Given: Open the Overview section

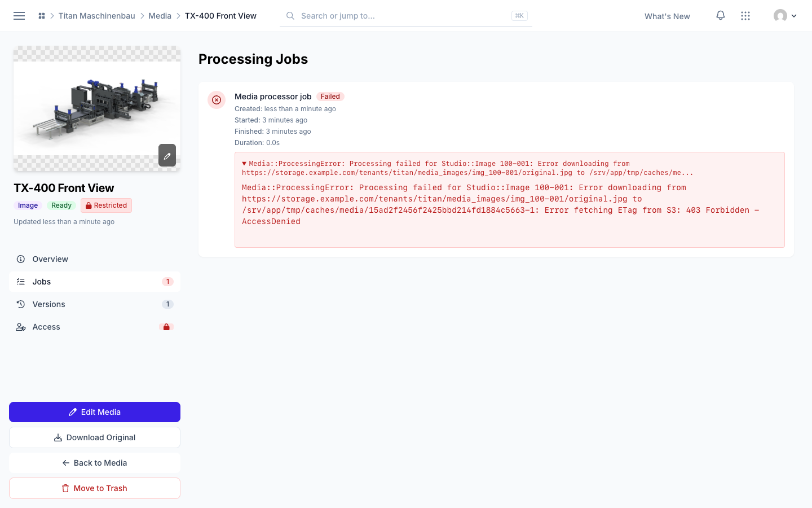Looking at the screenshot, I should coord(95,259).
